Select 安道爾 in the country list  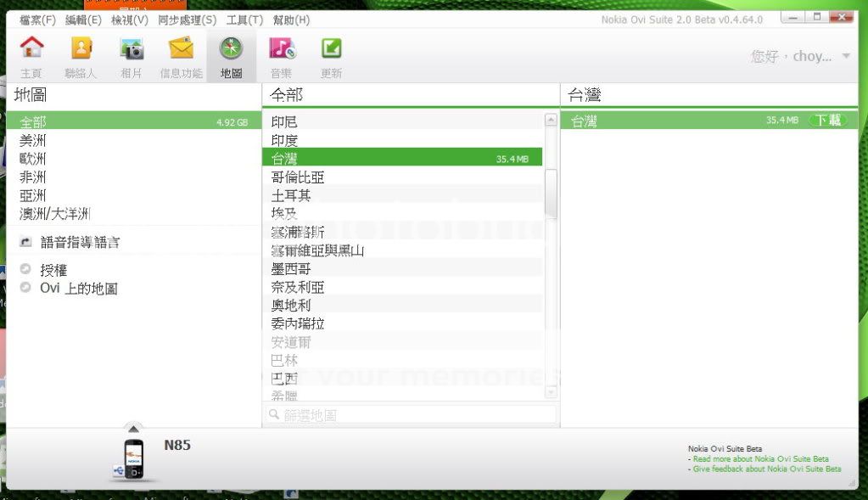pos(403,341)
